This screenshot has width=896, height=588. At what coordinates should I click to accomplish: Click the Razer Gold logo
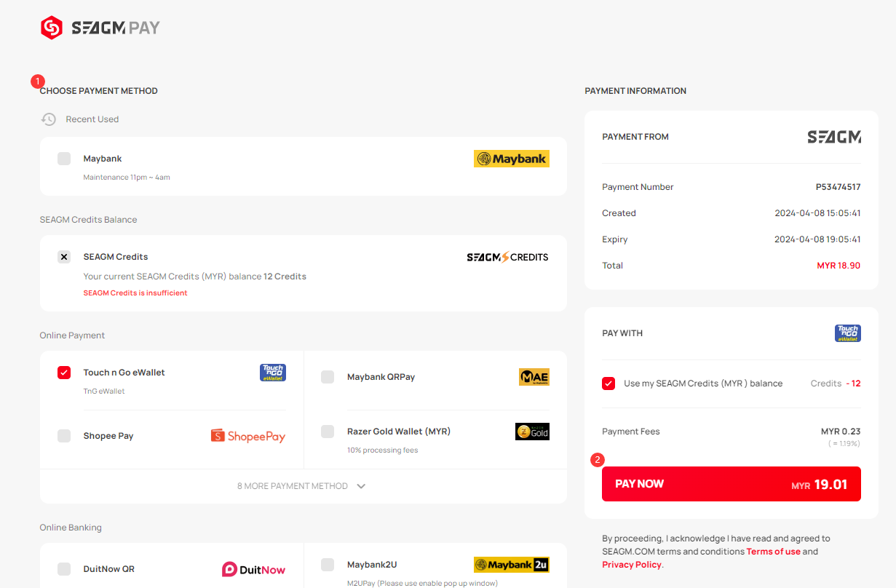532,432
